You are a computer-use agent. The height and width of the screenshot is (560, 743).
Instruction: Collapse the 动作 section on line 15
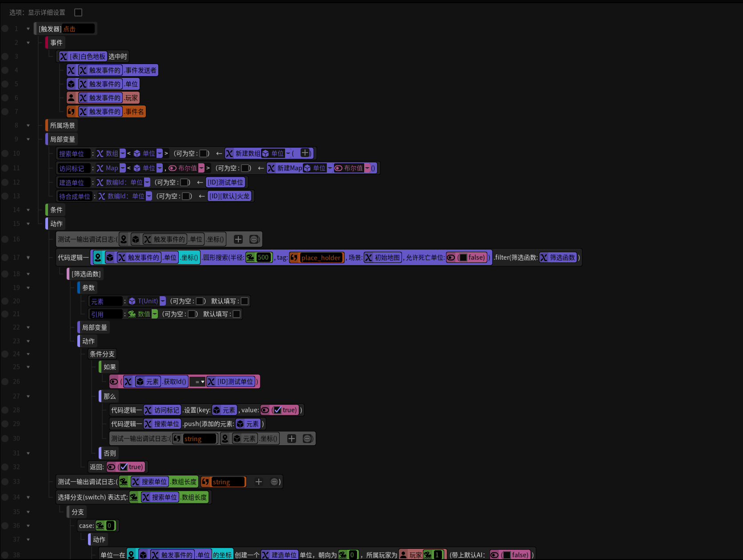click(28, 224)
